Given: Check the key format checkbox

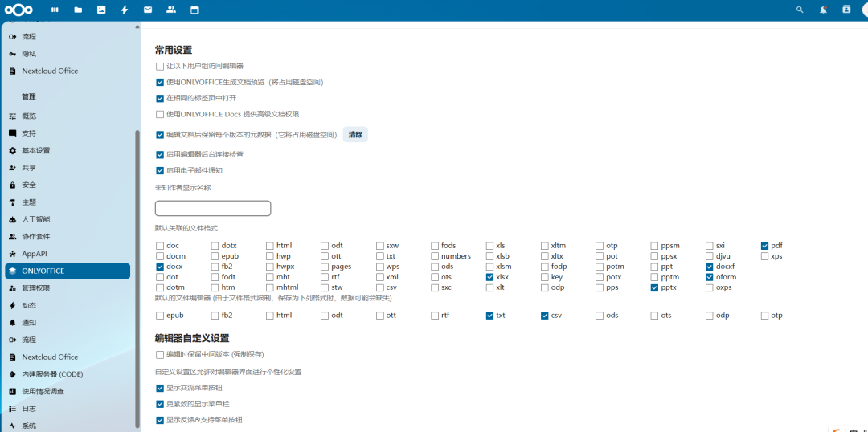Looking at the screenshot, I should click(x=545, y=277).
